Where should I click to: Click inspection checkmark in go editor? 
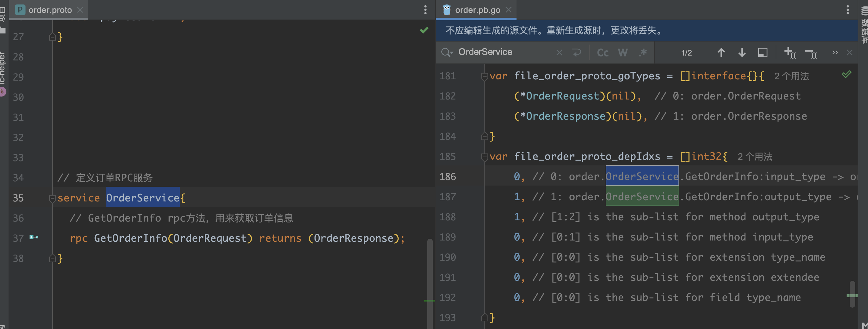coord(846,74)
